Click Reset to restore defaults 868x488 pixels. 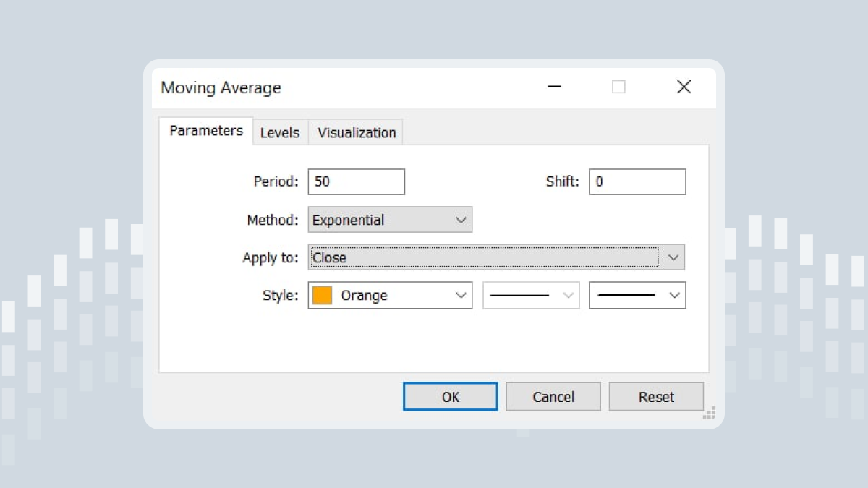pyautogui.click(x=656, y=397)
